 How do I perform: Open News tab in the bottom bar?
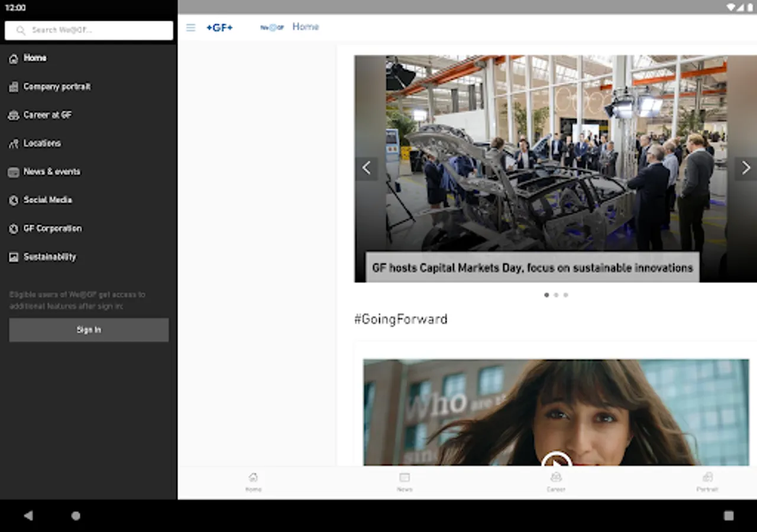(x=405, y=482)
